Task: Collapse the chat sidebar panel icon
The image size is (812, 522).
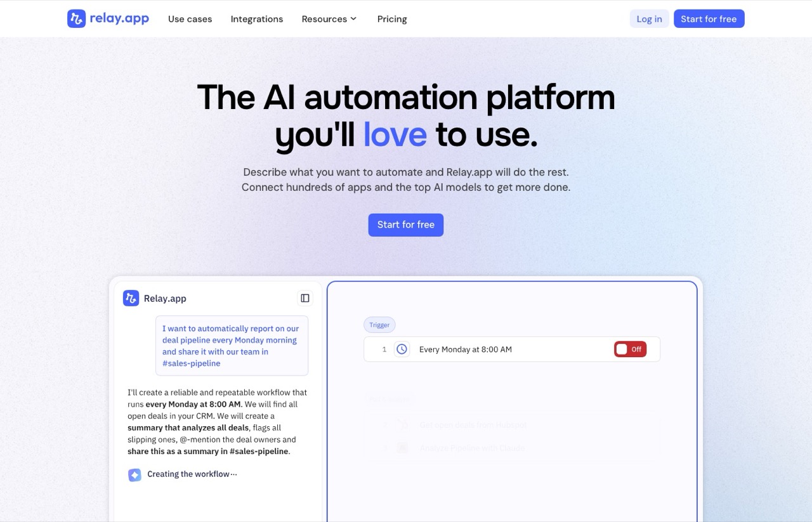Action: click(x=305, y=298)
